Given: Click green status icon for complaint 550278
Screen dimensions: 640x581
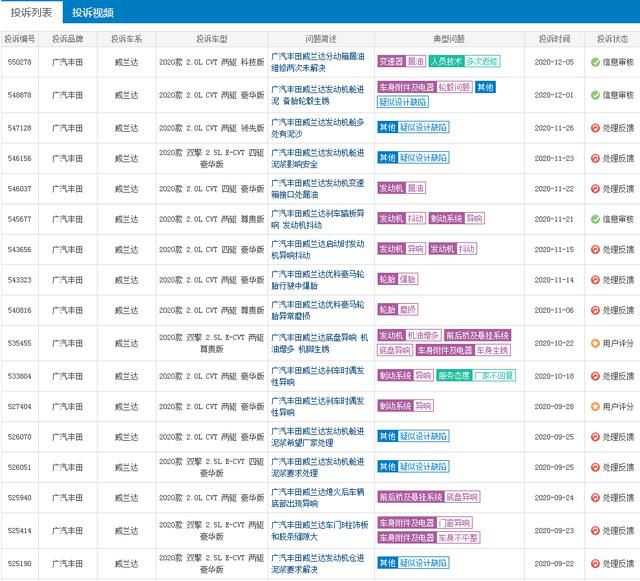Looking at the screenshot, I should coord(595,62).
